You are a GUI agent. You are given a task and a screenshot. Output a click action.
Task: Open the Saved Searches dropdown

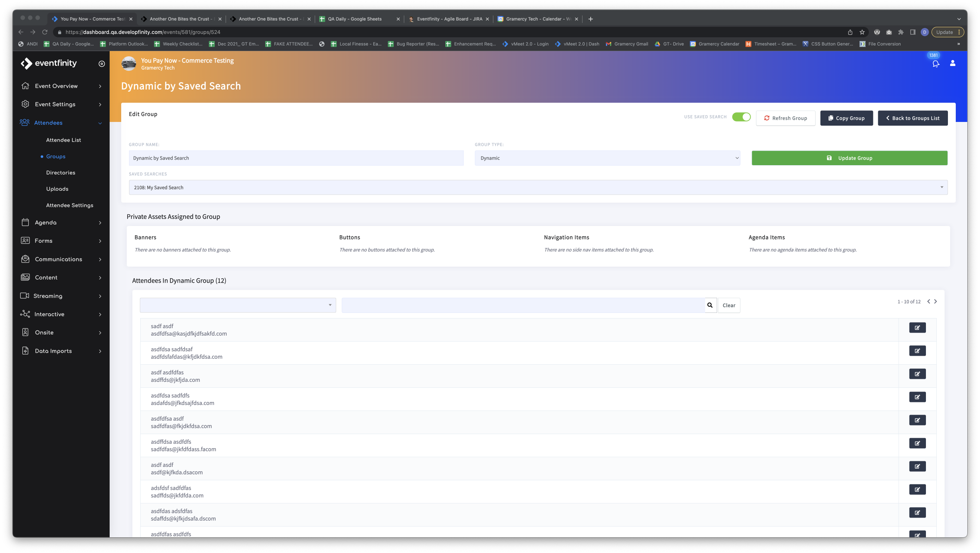coord(538,187)
